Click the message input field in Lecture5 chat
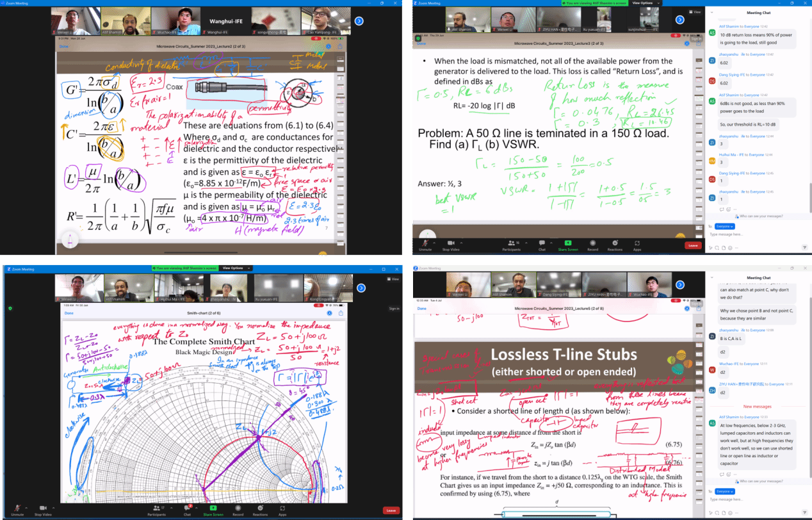812x520 pixels. click(756, 500)
